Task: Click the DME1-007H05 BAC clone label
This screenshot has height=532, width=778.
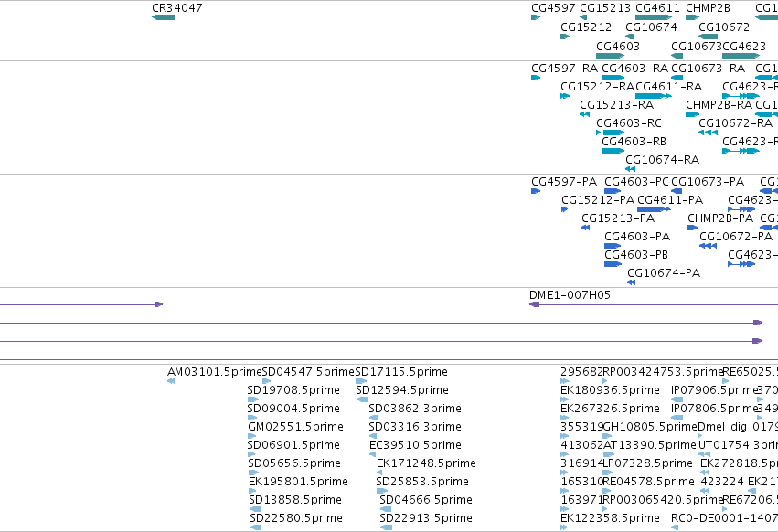Action: [570, 295]
